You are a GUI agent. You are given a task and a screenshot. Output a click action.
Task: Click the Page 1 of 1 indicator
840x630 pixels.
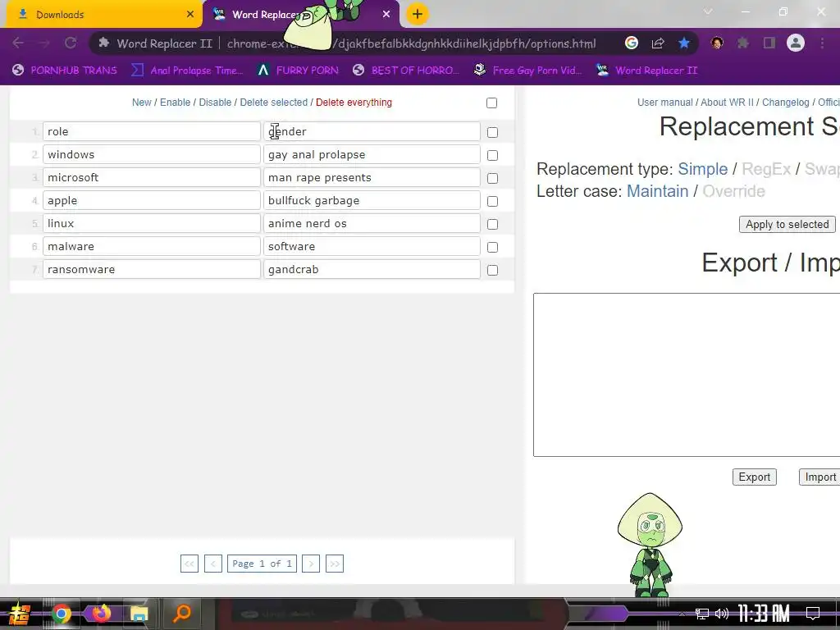pos(262,564)
